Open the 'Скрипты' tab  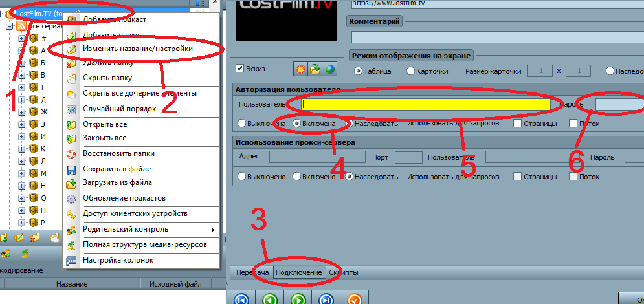click(x=343, y=272)
